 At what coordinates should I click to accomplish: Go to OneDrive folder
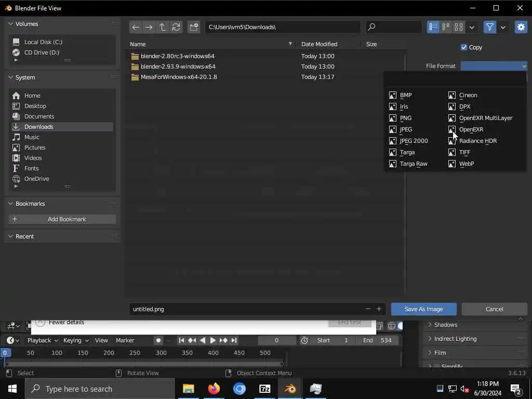pos(62,179)
